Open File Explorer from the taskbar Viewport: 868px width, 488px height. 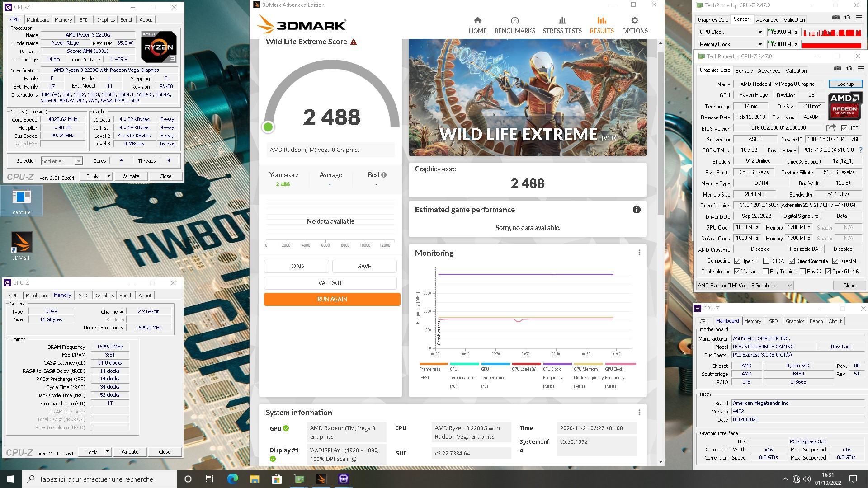[x=255, y=479]
